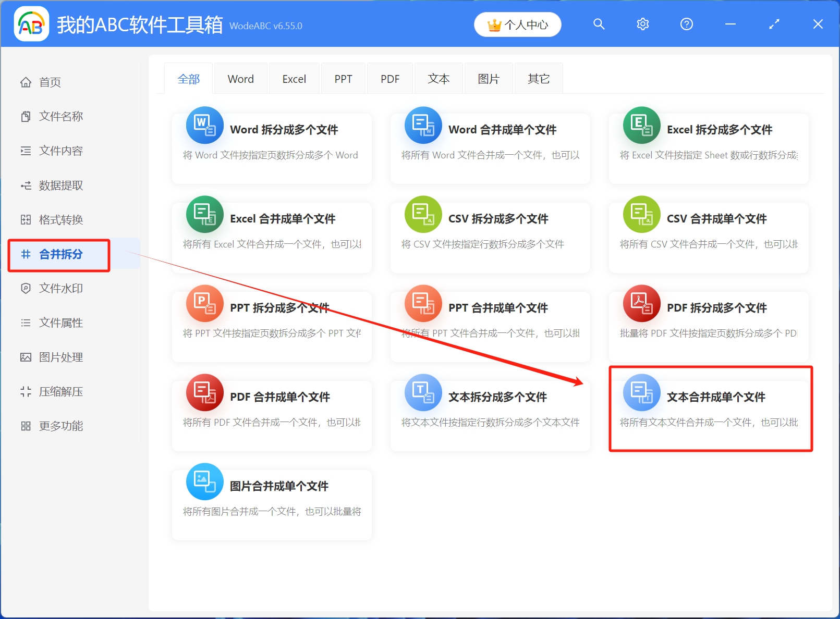Open the 压缩解压 sidebar tool
The image size is (840, 619).
point(59,391)
